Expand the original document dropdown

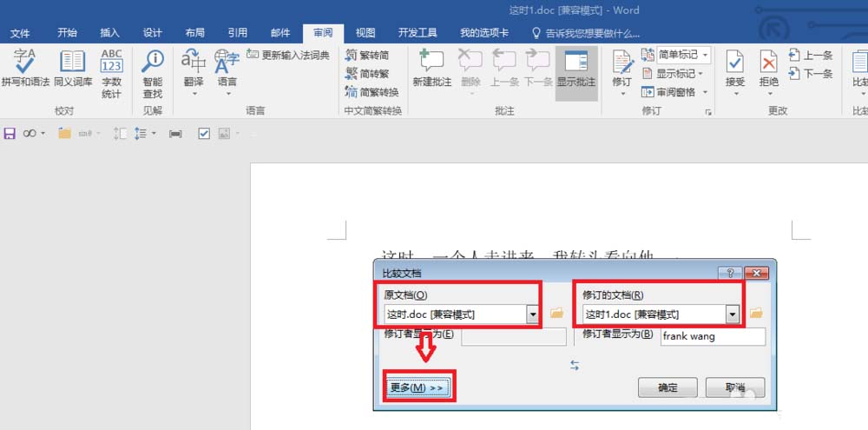coord(533,314)
